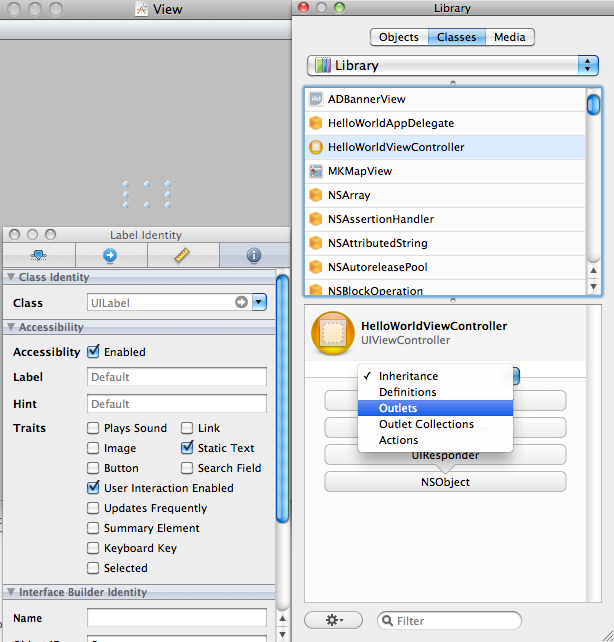614x642 pixels.
Task: Open the Size inspector ruler tab
Action: pyautogui.click(x=182, y=255)
